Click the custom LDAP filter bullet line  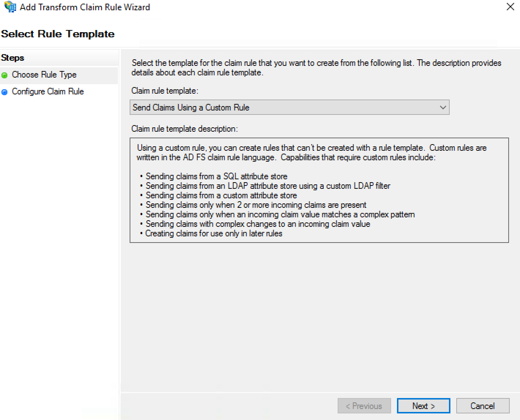coord(268,186)
